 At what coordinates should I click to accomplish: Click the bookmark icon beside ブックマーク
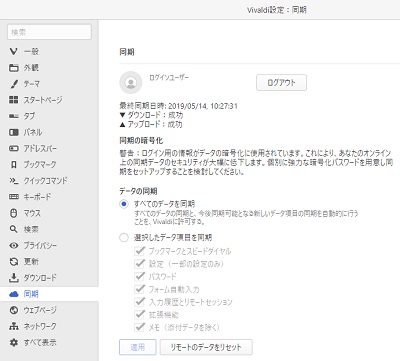point(14,164)
